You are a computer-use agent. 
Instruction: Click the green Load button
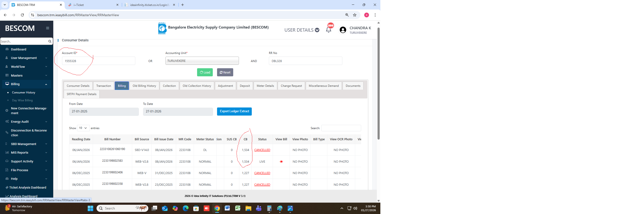[205, 72]
